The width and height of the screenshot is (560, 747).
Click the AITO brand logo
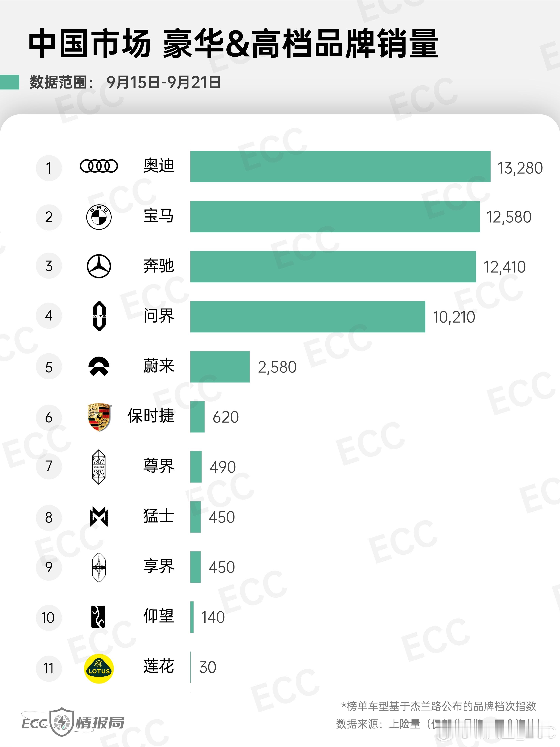pos(99,316)
